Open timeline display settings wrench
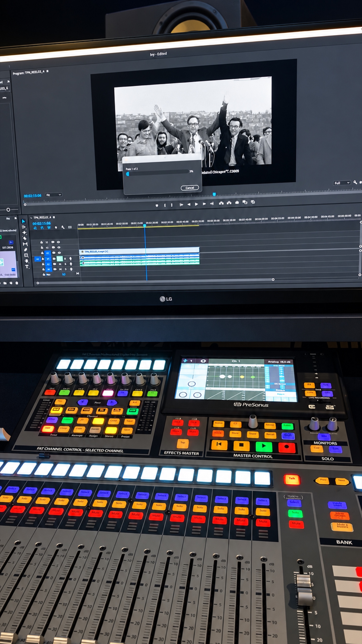 pos(63,227)
